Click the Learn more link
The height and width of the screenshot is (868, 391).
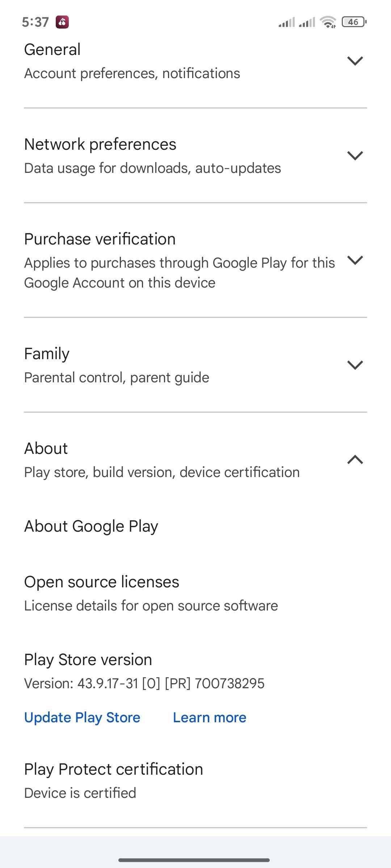[x=210, y=718]
